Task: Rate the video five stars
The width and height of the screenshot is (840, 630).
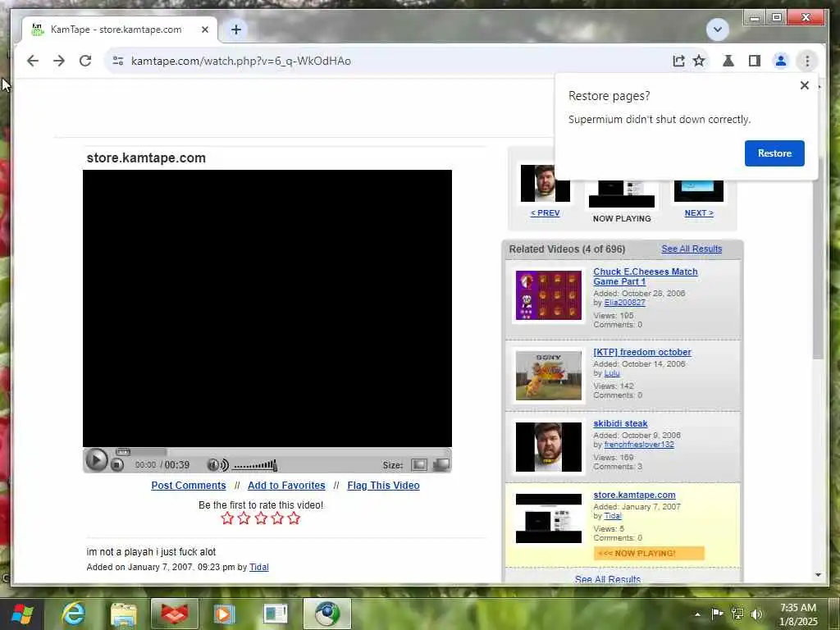Action: tap(294, 518)
